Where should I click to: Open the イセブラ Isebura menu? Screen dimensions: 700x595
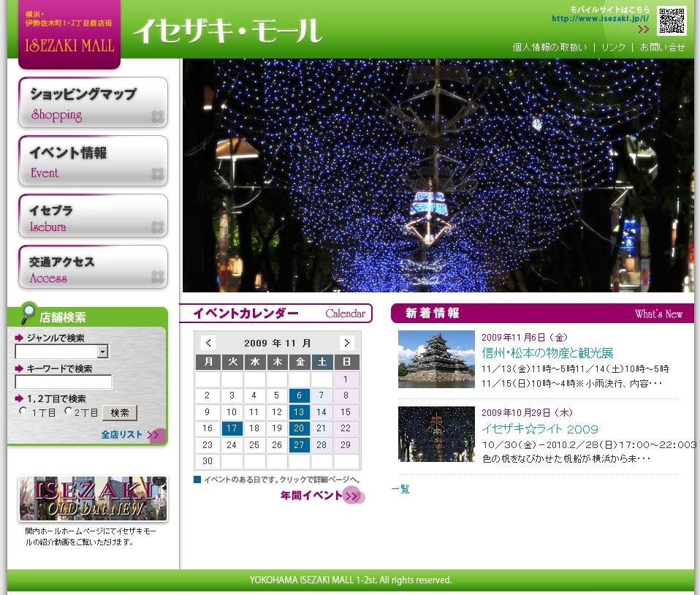(93, 216)
